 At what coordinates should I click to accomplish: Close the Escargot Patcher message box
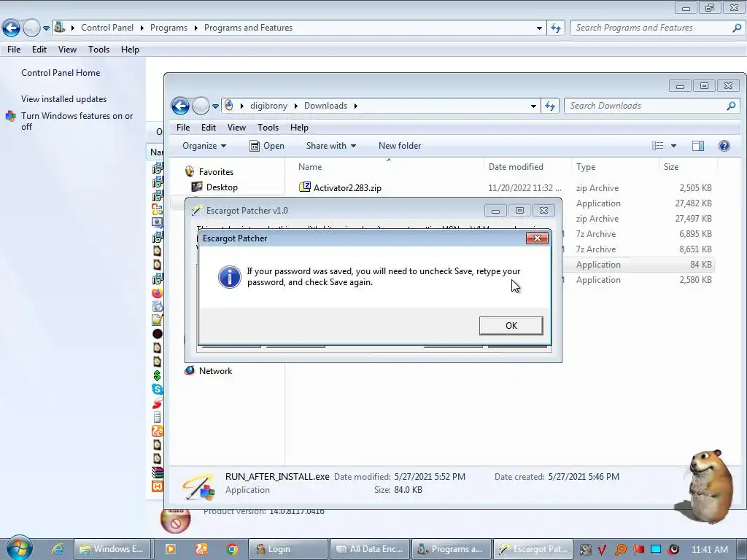coord(537,238)
